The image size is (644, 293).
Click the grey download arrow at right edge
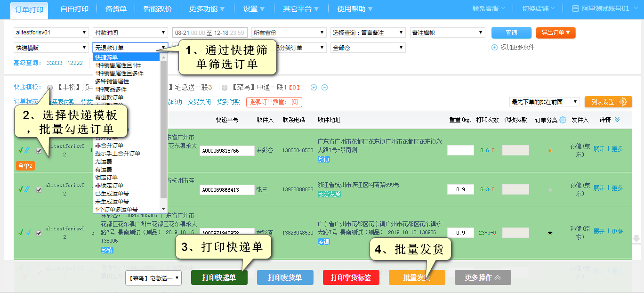tap(636, 239)
